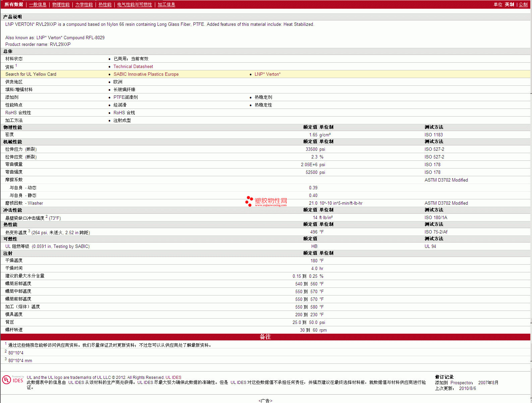
Task: Click footnote 2 beside 悬壁梁缺口冲击强度
Action: point(47,216)
